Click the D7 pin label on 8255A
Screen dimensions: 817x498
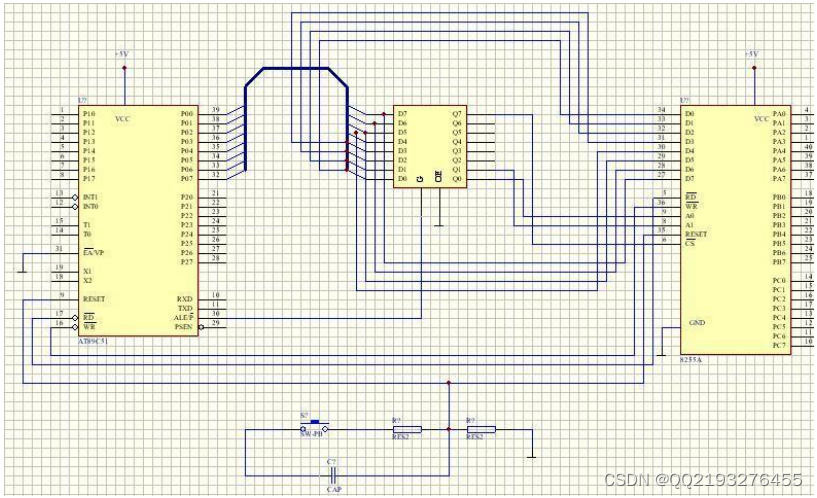pyautogui.click(x=689, y=179)
